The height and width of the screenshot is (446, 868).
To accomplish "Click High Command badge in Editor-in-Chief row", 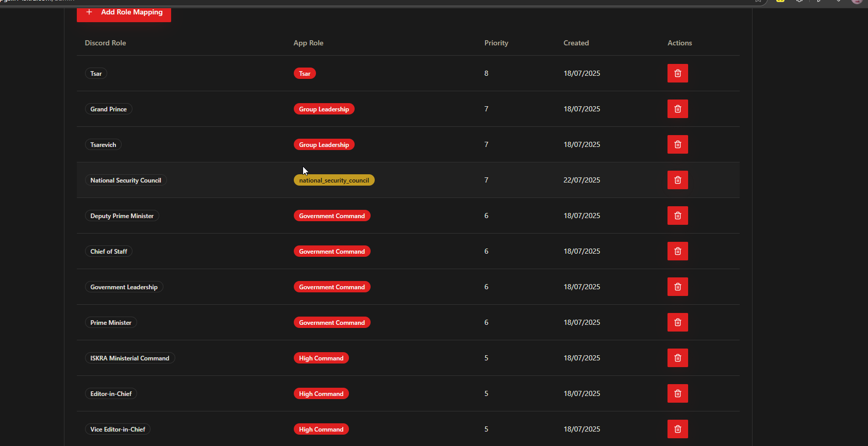I will coord(321,393).
